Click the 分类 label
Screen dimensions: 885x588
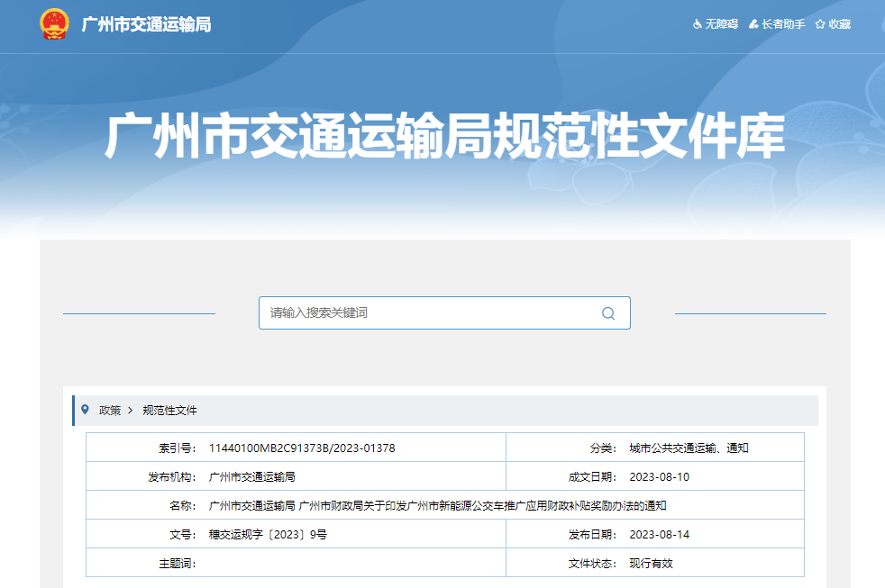(603, 448)
